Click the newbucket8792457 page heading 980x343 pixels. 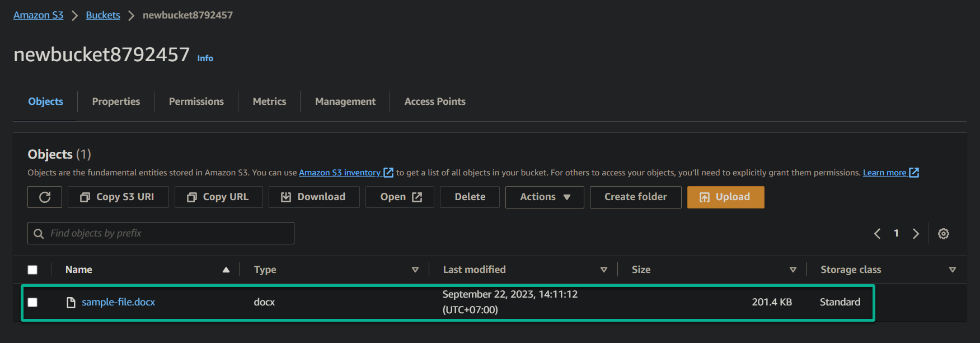tap(101, 54)
